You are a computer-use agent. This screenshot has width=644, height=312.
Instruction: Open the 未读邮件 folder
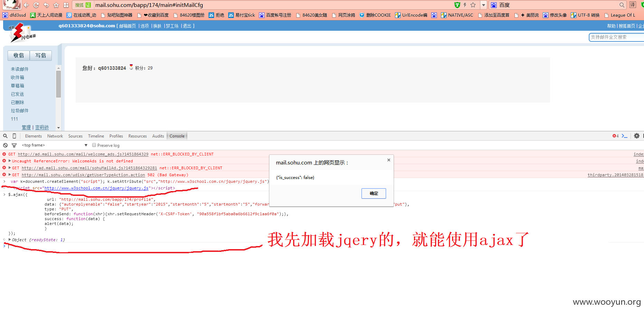point(20,69)
